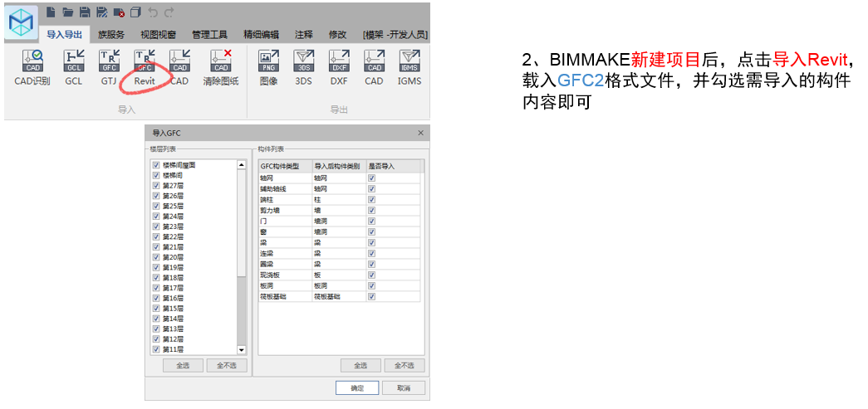Click the Save As icon with pencil
This screenshot has width=868, height=409.
pyautogui.click(x=102, y=12)
